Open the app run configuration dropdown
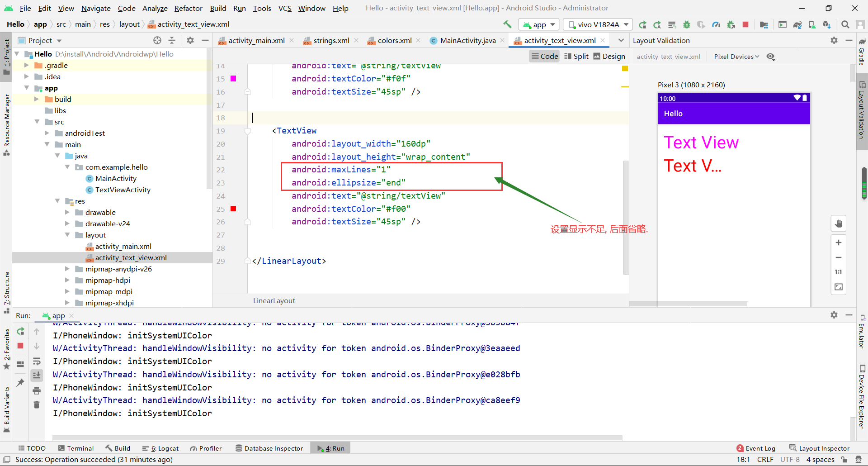 [539, 24]
